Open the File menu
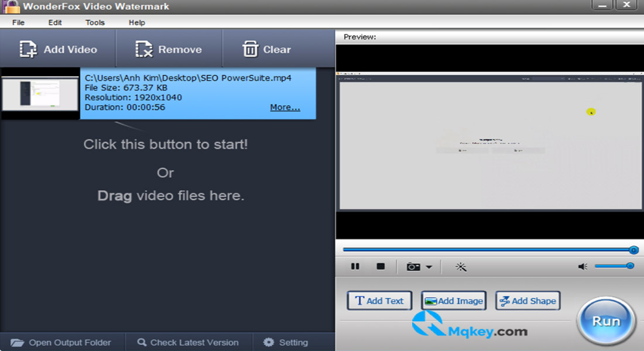Image resolution: width=644 pixels, height=351 pixels. point(18,23)
